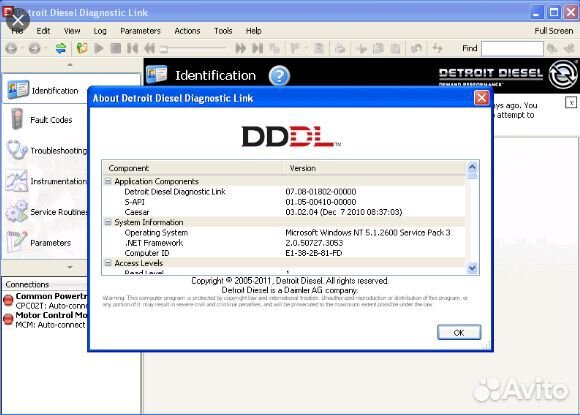This screenshot has height=415, width=580.
Task: Skip to log end button
Action: 257,48
